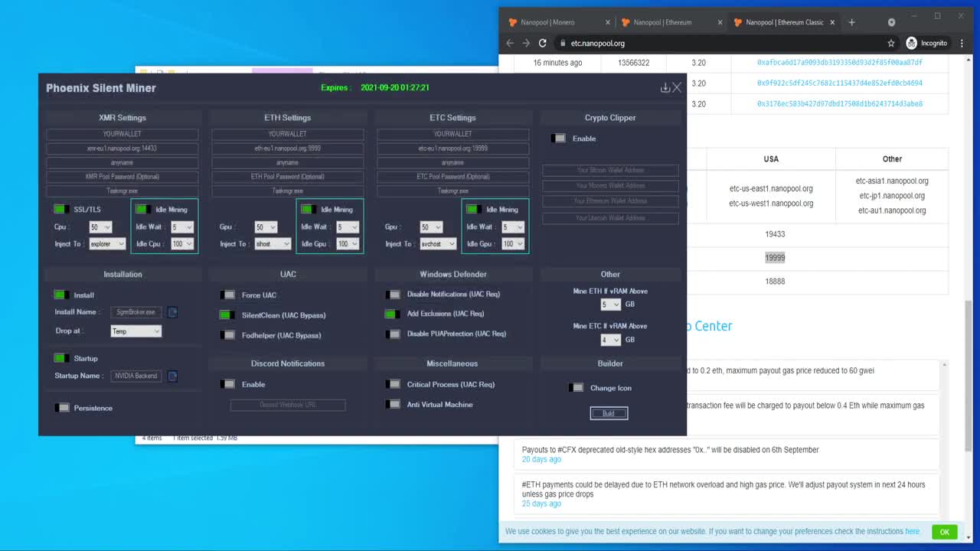Open the Chrome three-dot menu
Viewport: 980px width, 551px height.
tap(962, 44)
